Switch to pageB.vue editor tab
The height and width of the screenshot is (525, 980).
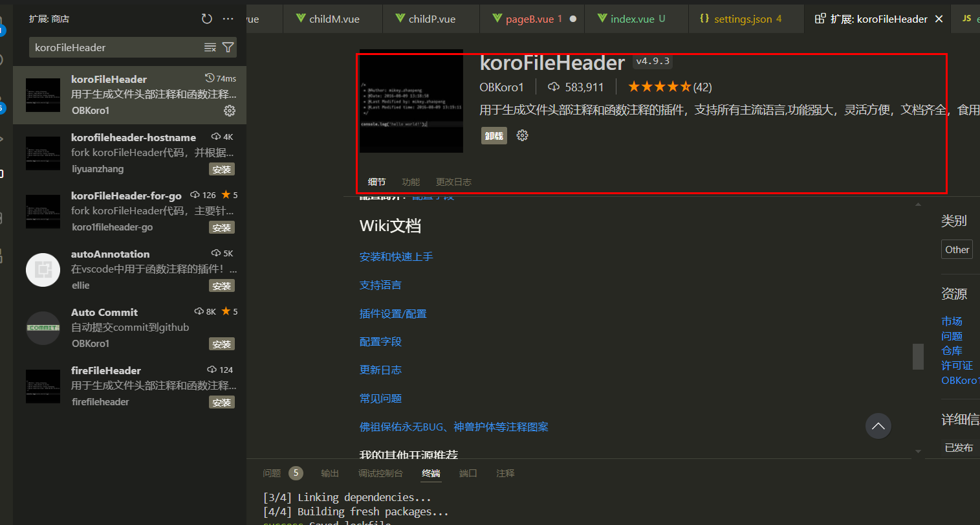point(532,19)
